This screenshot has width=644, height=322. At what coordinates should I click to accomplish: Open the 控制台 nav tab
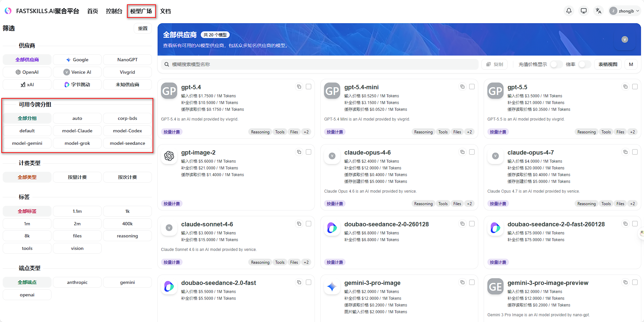114,11
